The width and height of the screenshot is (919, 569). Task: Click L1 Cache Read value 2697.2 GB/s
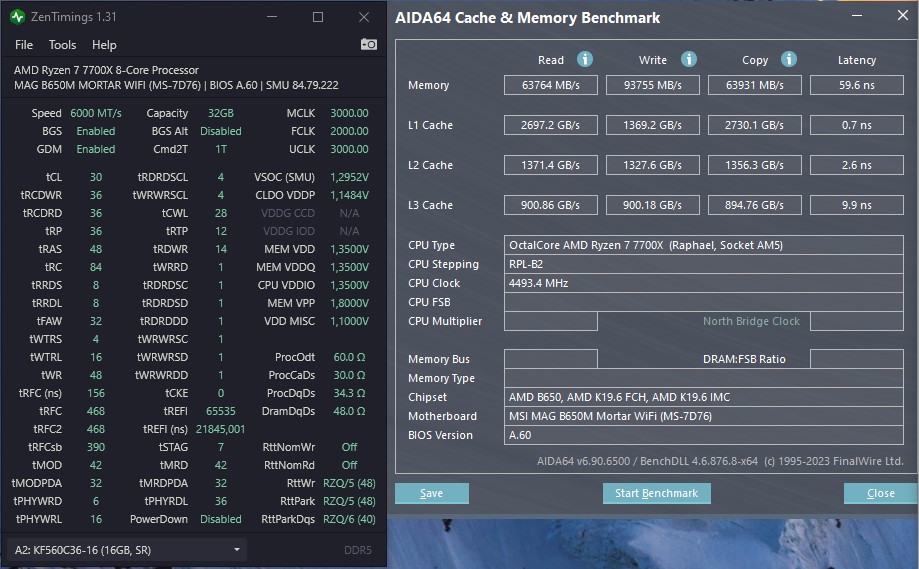tap(550, 125)
